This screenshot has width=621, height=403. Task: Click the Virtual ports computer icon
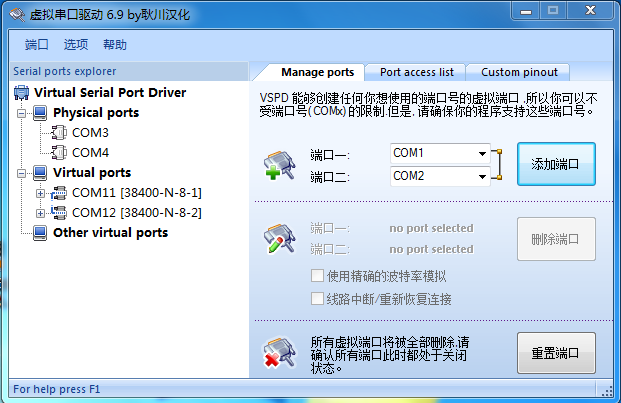40,173
